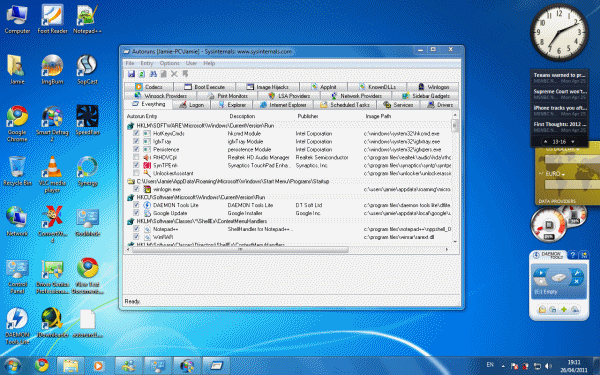Click Chrome icon in the taskbar

point(41,365)
